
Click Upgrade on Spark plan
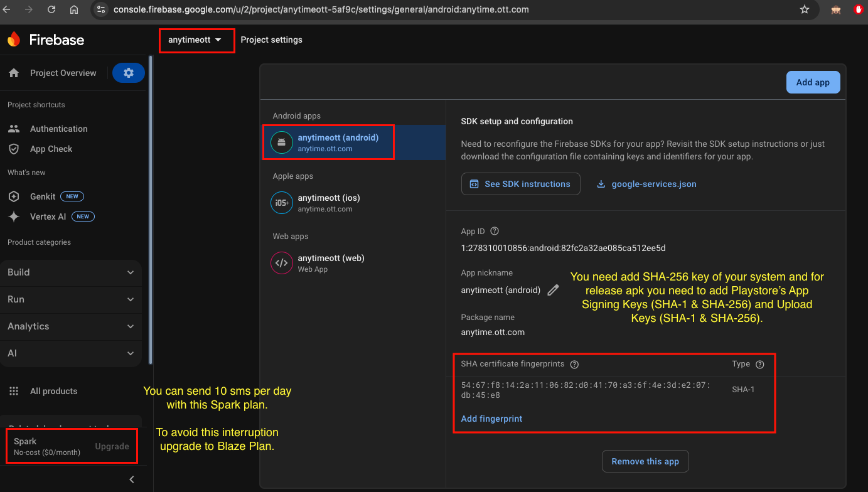112,446
